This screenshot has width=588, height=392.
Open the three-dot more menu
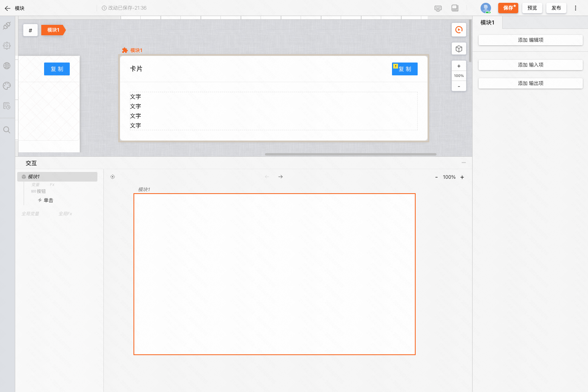tap(576, 8)
